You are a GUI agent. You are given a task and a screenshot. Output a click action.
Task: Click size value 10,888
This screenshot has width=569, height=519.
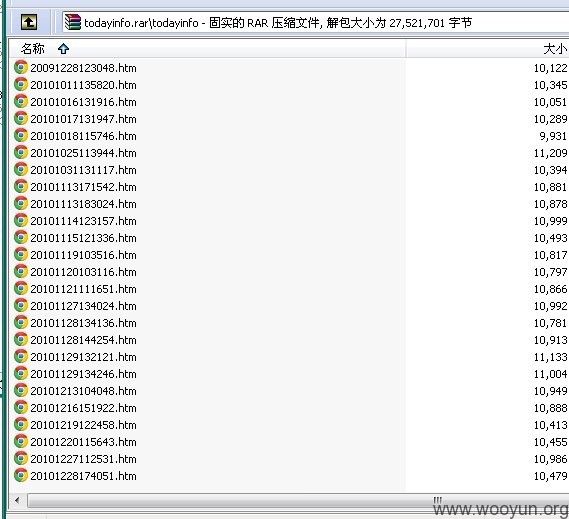[550, 408]
